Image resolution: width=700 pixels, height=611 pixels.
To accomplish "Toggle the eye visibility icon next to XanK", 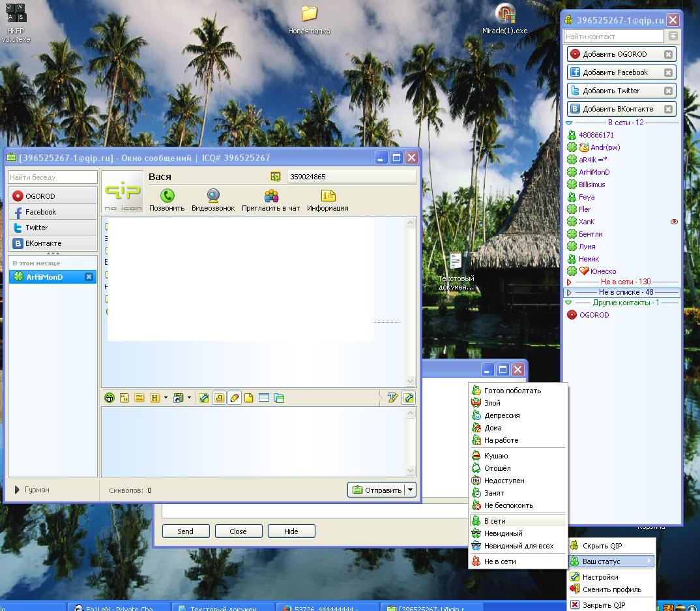I will point(674,222).
